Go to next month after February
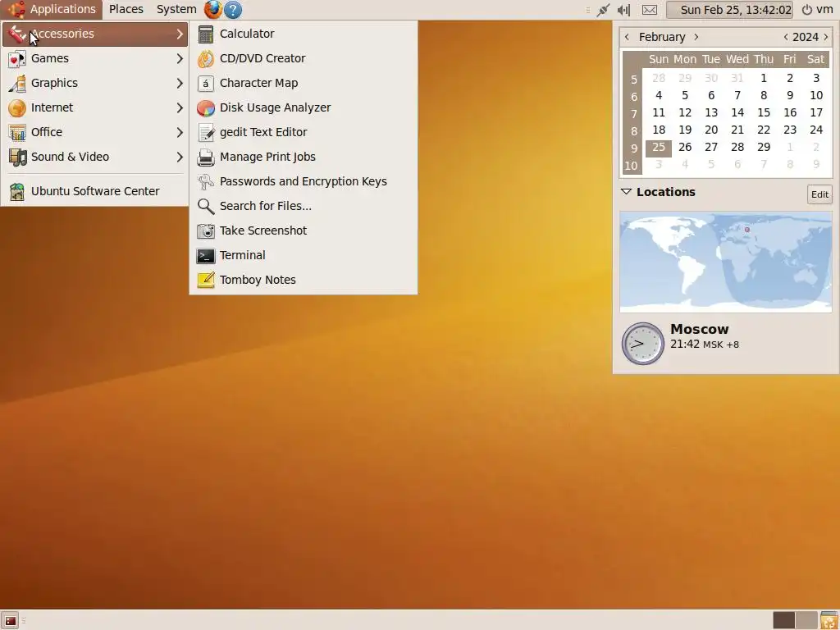The height and width of the screenshot is (630, 840). (x=696, y=37)
